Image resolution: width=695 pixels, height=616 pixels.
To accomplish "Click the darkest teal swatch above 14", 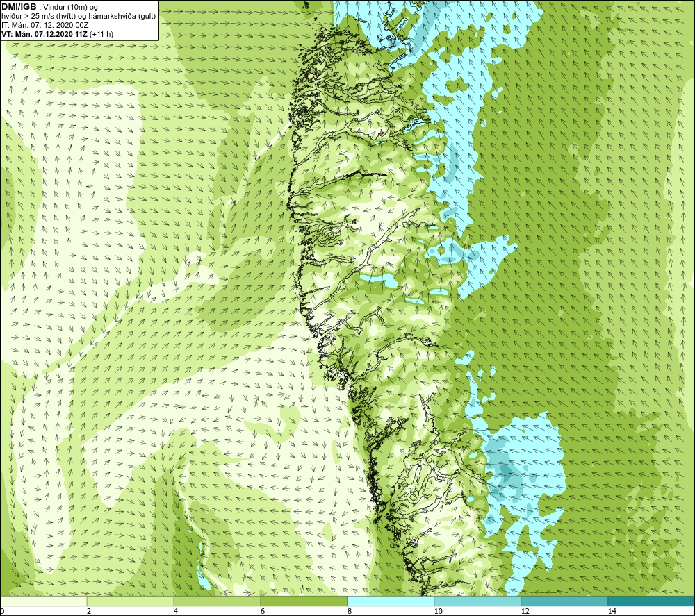I will 652,601.
